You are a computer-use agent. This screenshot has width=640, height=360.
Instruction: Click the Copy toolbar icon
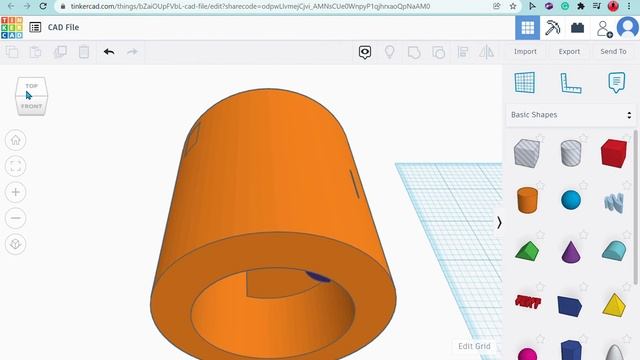click(x=12, y=52)
